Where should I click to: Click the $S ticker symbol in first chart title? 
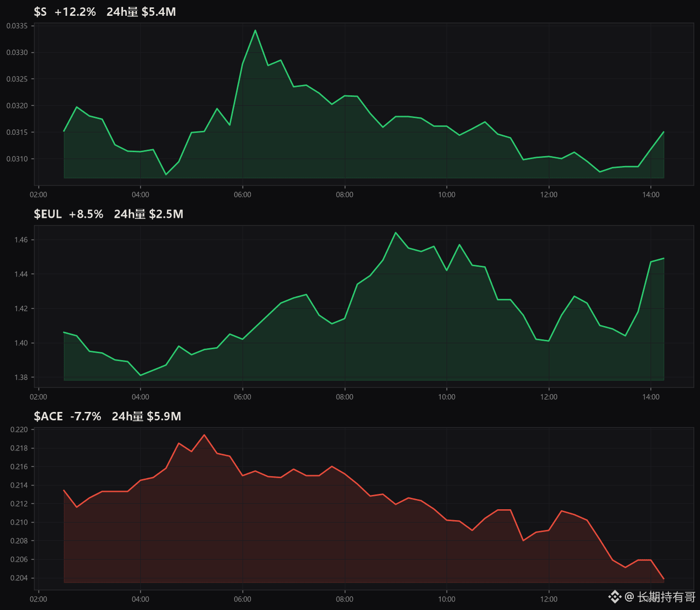pos(40,12)
